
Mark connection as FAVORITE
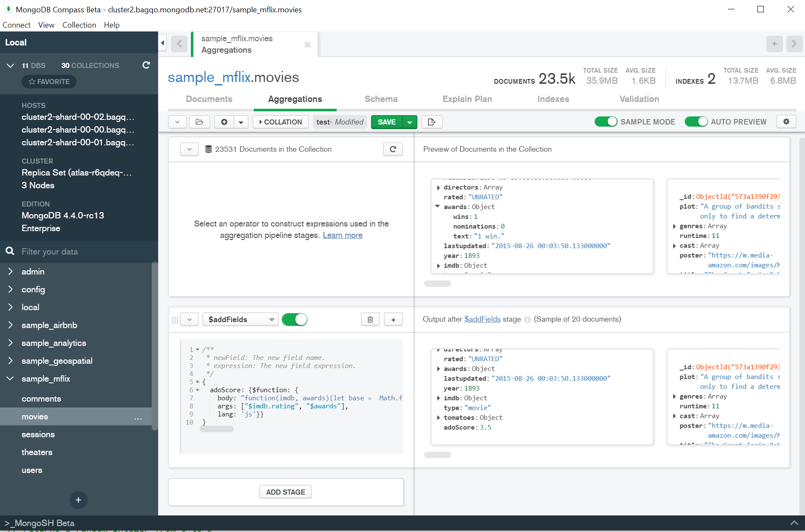pyautogui.click(x=49, y=82)
